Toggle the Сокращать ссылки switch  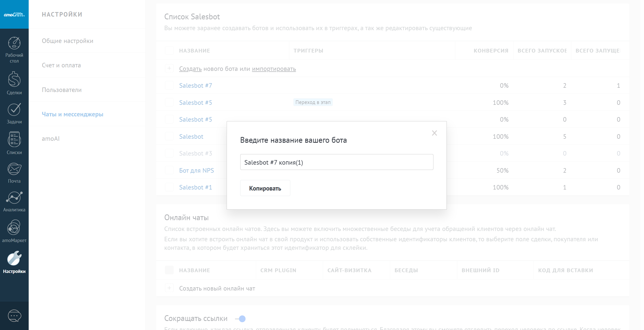241,319
